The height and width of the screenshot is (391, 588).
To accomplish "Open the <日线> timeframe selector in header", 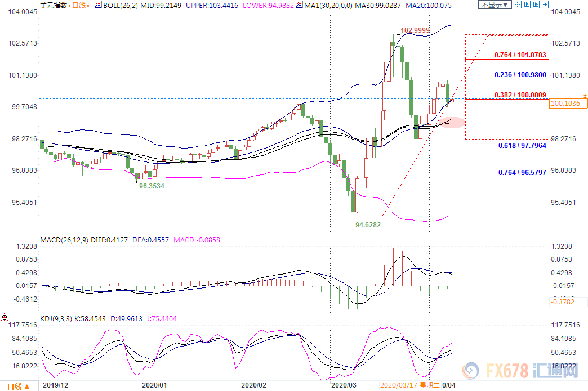I will coord(78,5).
